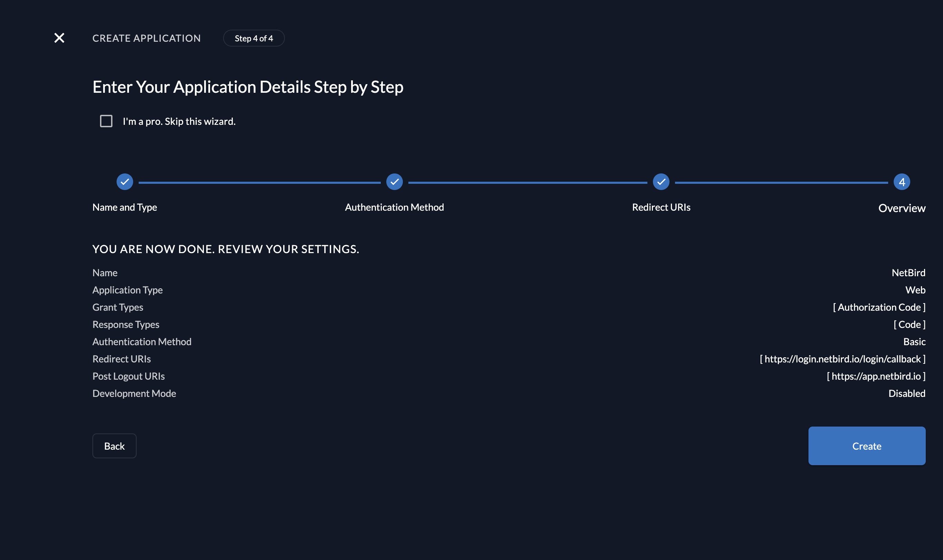Go to the Name and Type step label

click(125, 207)
